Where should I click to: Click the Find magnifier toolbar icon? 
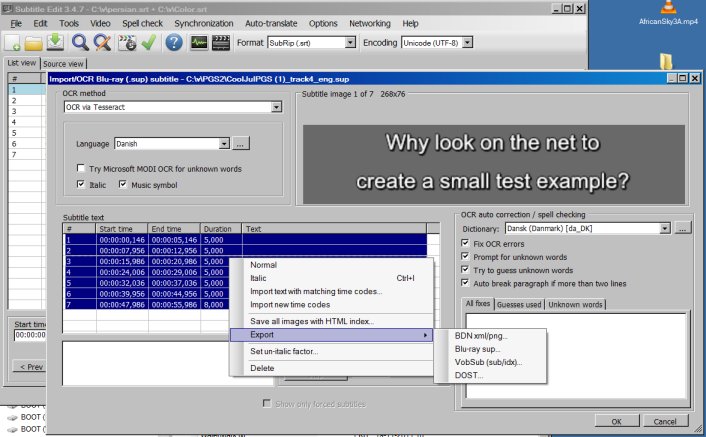[80, 43]
